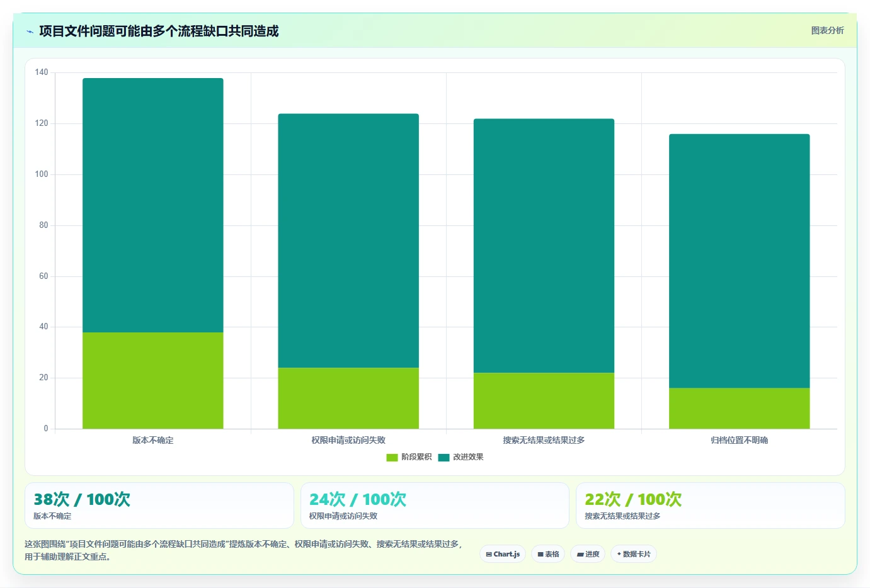Select the teal bar segment for 权限申请或访问失败
Image resolution: width=870 pixels, height=588 pixels.
click(348, 240)
